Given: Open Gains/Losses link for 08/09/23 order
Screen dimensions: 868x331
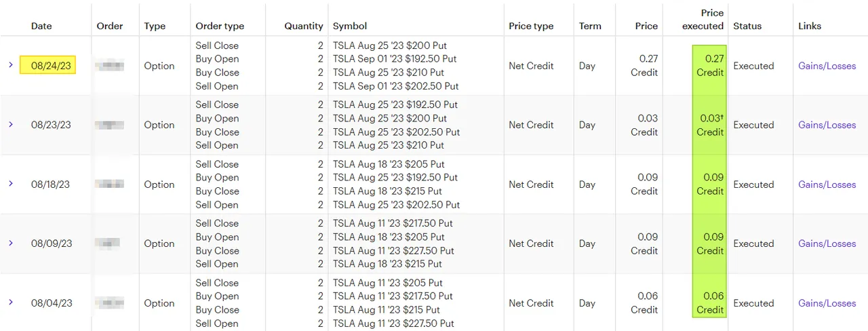Looking at the screenshot, I should point(827,244).
